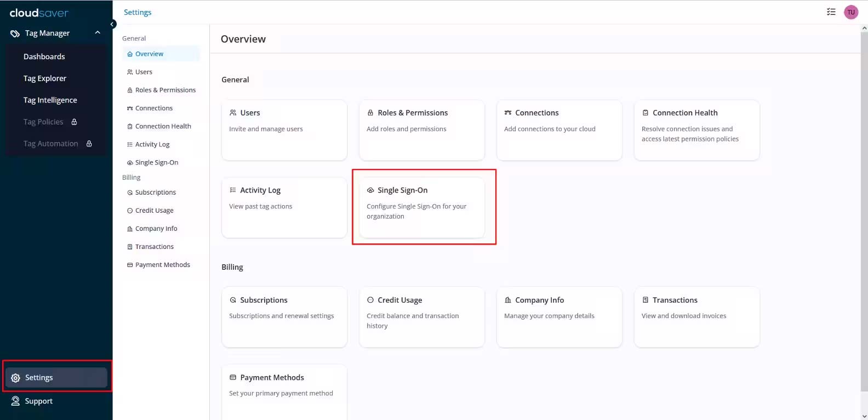Click the Support headset icon

[x=15, y=401]
